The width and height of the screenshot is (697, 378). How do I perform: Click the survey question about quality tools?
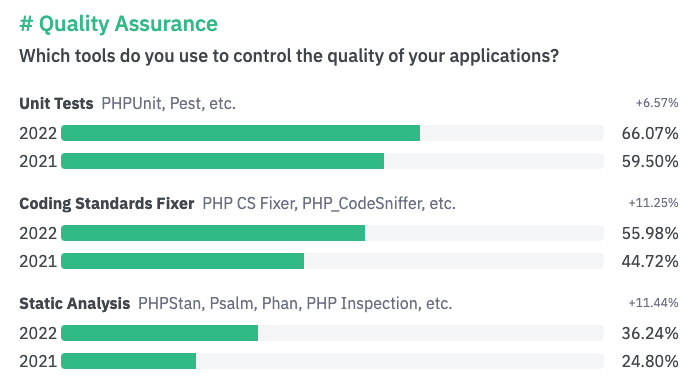(x=289, y=56)
